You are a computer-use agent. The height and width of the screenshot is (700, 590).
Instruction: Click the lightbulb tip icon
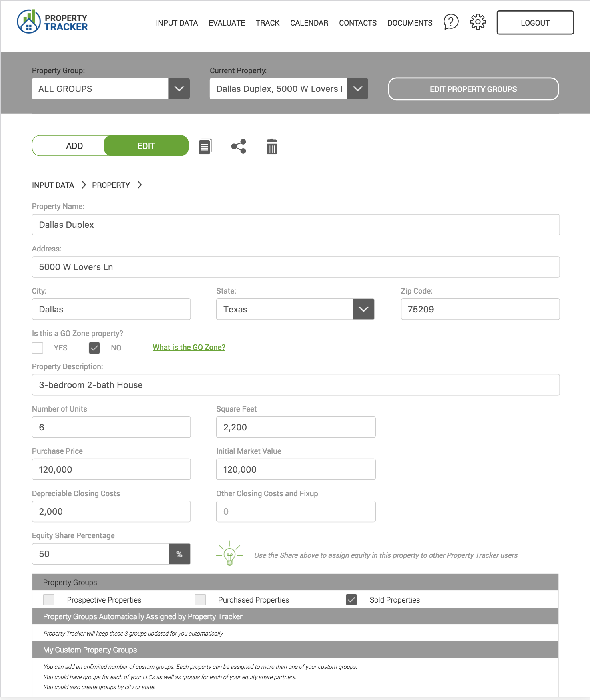229,554
